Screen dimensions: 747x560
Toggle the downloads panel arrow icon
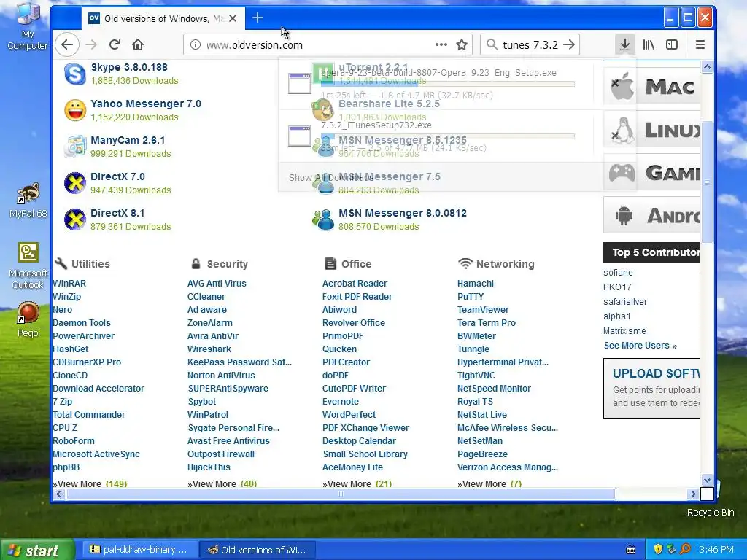tap(624, 44)
